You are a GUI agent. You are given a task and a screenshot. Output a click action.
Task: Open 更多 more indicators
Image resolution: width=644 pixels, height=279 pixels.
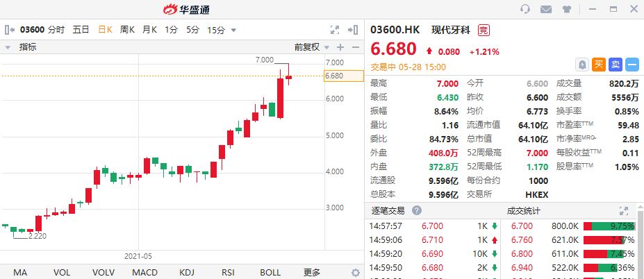312,273
